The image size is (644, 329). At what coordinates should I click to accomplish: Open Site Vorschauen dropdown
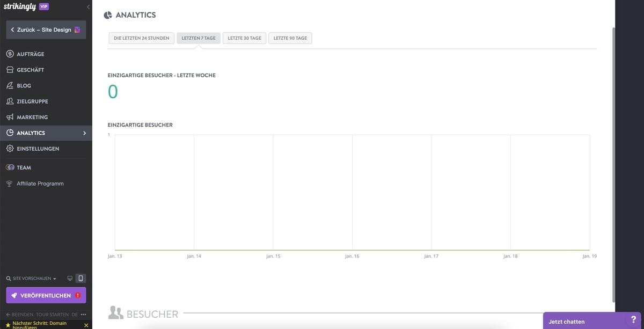coord(31,279)
